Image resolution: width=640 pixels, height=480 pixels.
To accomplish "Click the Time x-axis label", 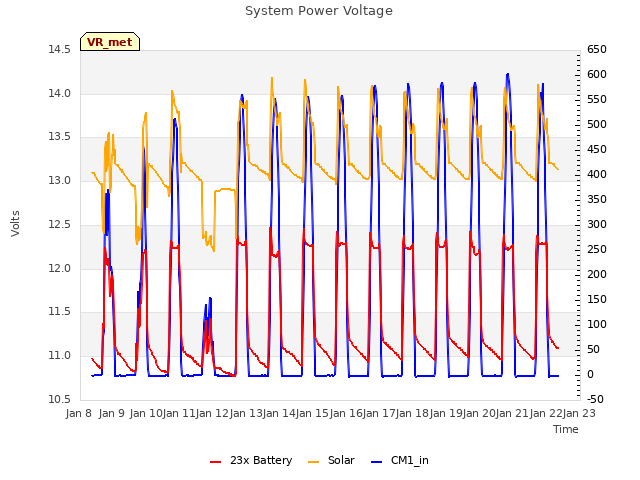I will [566, 429].
